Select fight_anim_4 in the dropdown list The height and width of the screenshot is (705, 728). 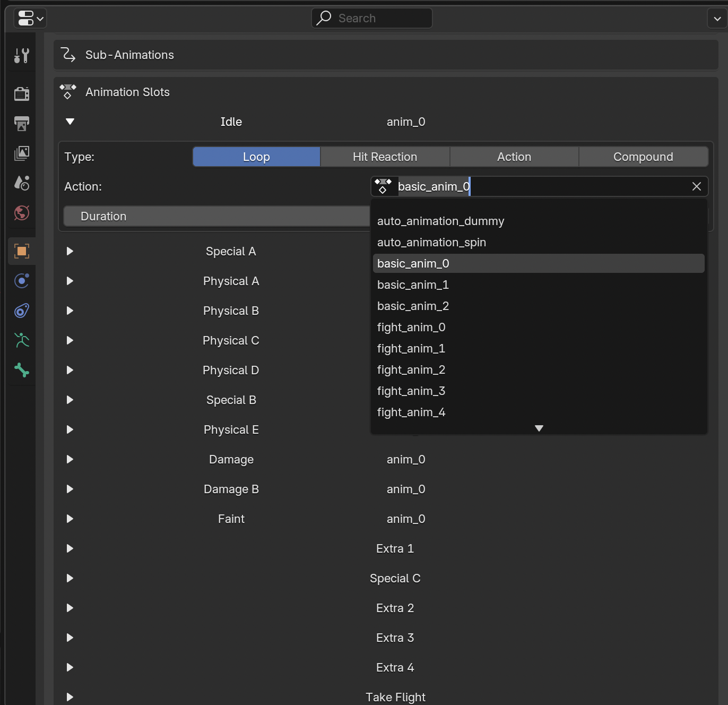pos(539,412)
